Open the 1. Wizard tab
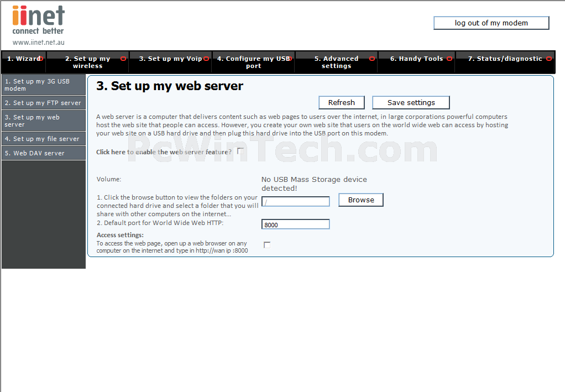The image size is (565, 392). [x=24, y=62]
